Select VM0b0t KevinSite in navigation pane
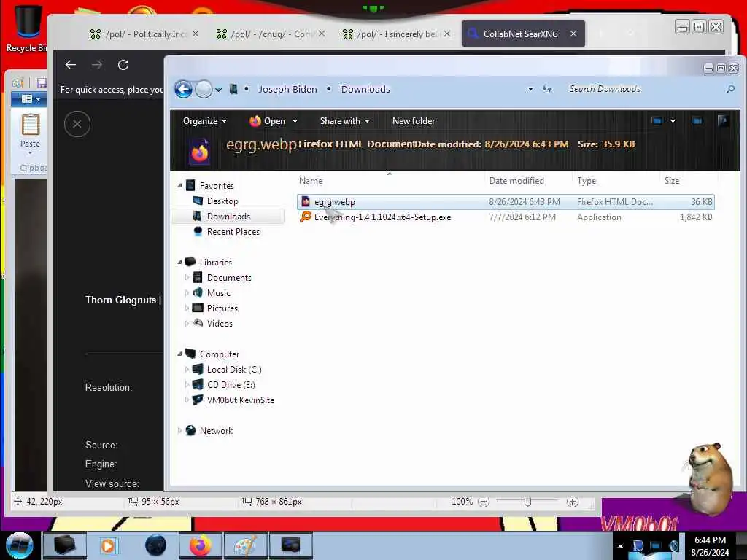Image resolution: width=747 pixels, height=560 pixels. tap(240, 400)
